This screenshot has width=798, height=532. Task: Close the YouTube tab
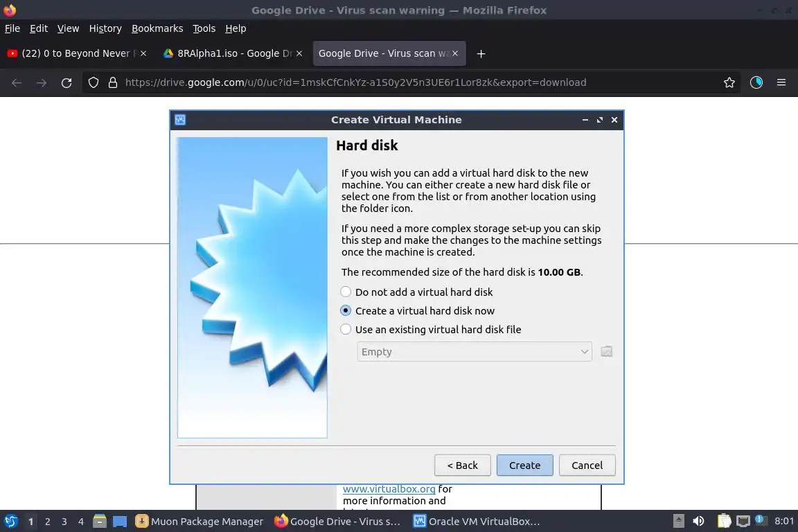point(143,53)
